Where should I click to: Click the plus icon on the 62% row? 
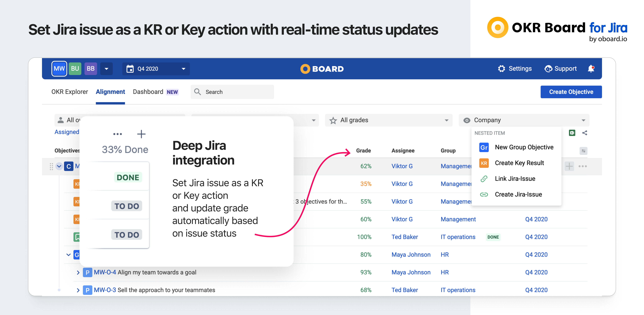click(569, 166)
